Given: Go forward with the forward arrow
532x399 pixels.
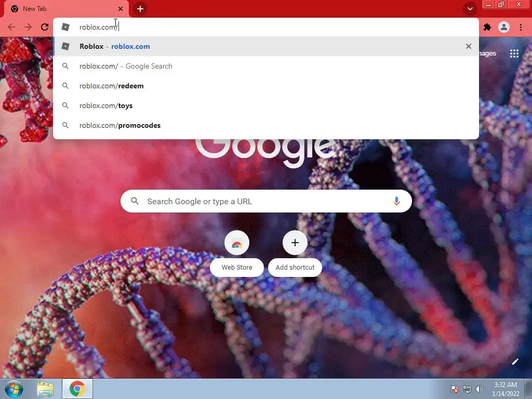Looking at the screenshot, I should 28,27.
